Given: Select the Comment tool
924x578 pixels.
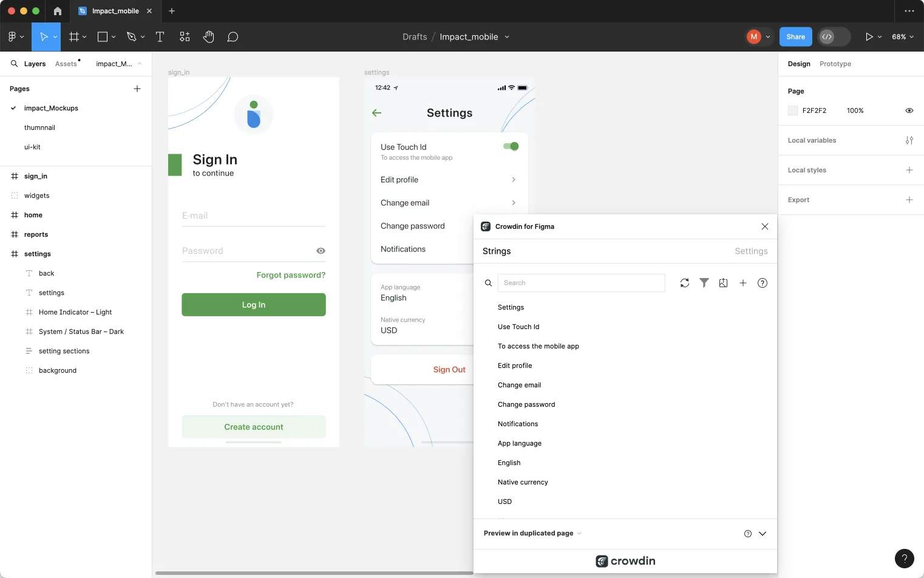Looking at the screenshot, I should (x=233, y=37).
